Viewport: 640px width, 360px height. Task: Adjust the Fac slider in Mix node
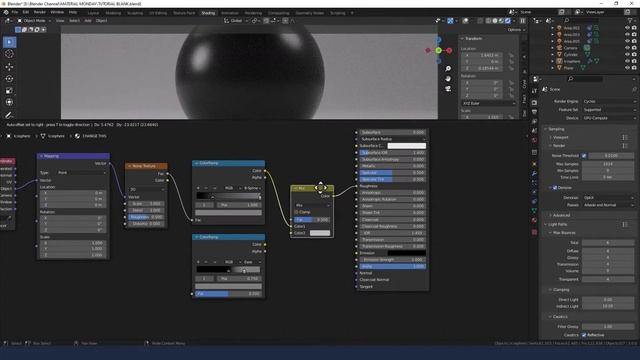(312, 220)
